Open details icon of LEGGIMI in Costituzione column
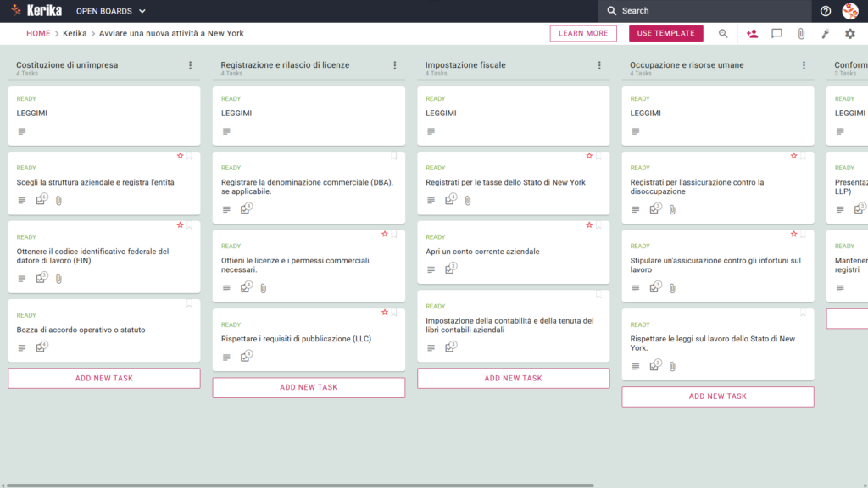 point(21,131)
